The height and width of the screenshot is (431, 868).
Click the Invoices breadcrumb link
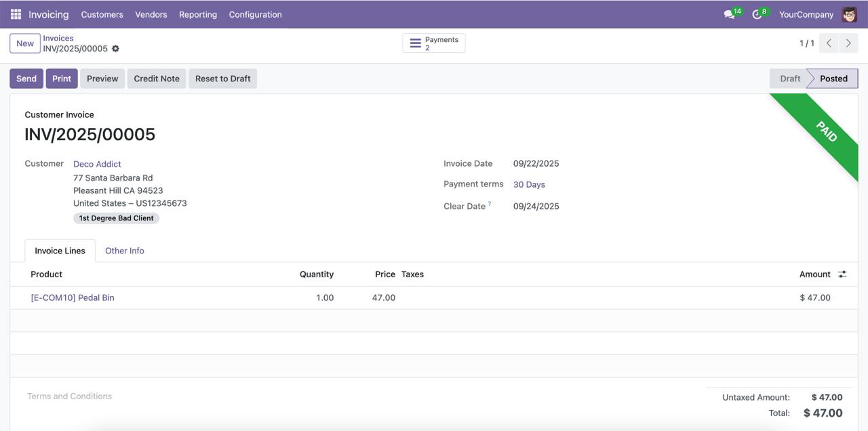(x=58, y=39)
